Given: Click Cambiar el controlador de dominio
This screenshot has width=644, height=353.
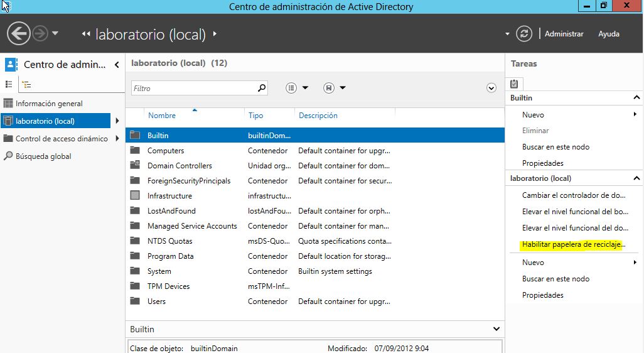Looking at the screenshot, I should (574, 195).
